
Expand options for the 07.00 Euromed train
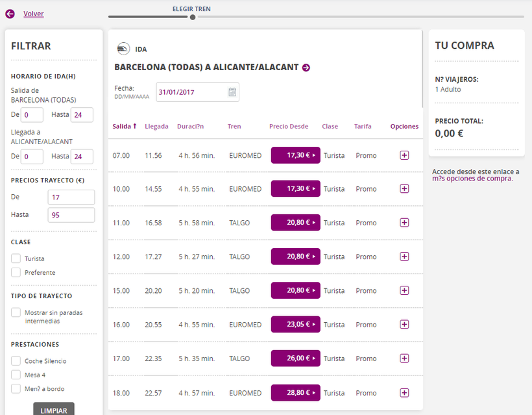point(404,155)
